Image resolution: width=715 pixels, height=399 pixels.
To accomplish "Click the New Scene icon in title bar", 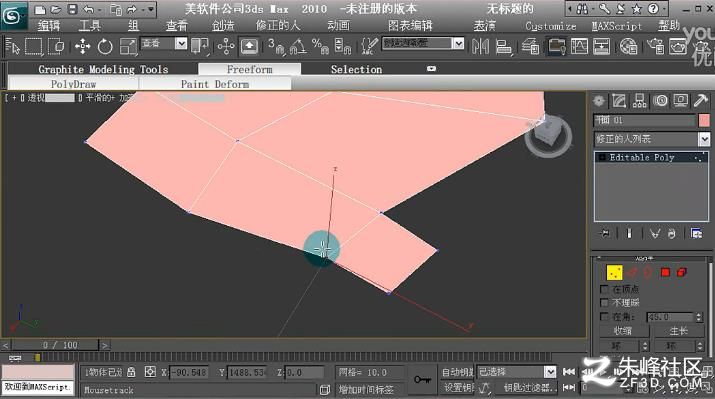I will (40, 9).
